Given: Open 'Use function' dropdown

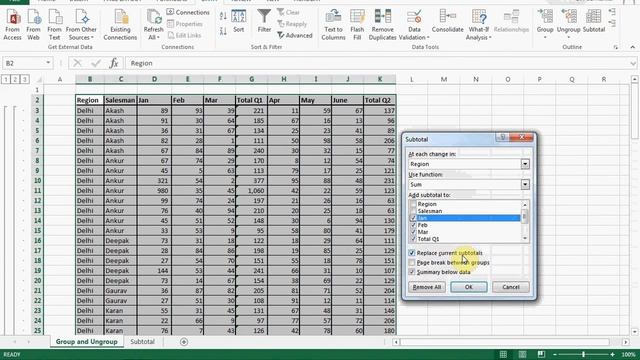Looking at the screenshot, I should pyautogui.click(x=525, y=184).
